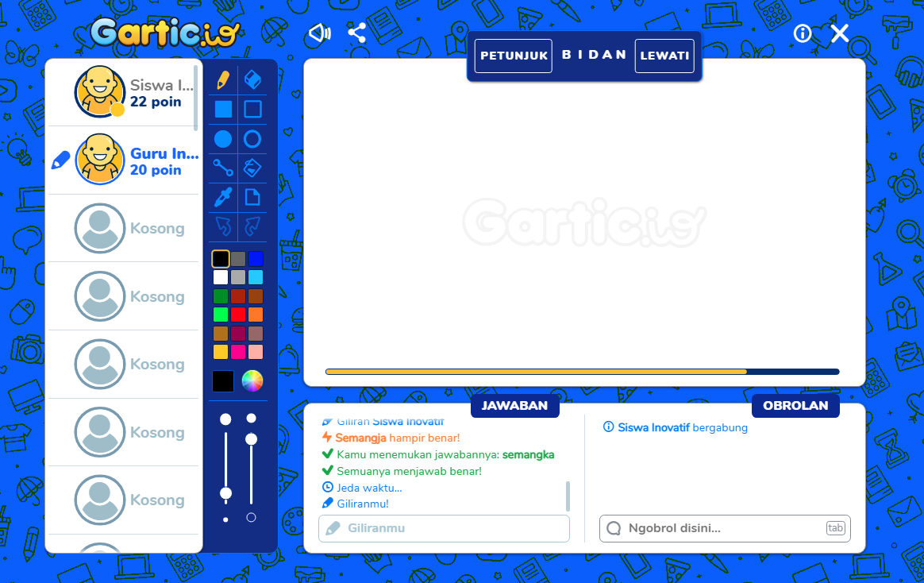The image size is (924, 583).
Task: Pick the light salmon color swatch
Action: point(255,352)
